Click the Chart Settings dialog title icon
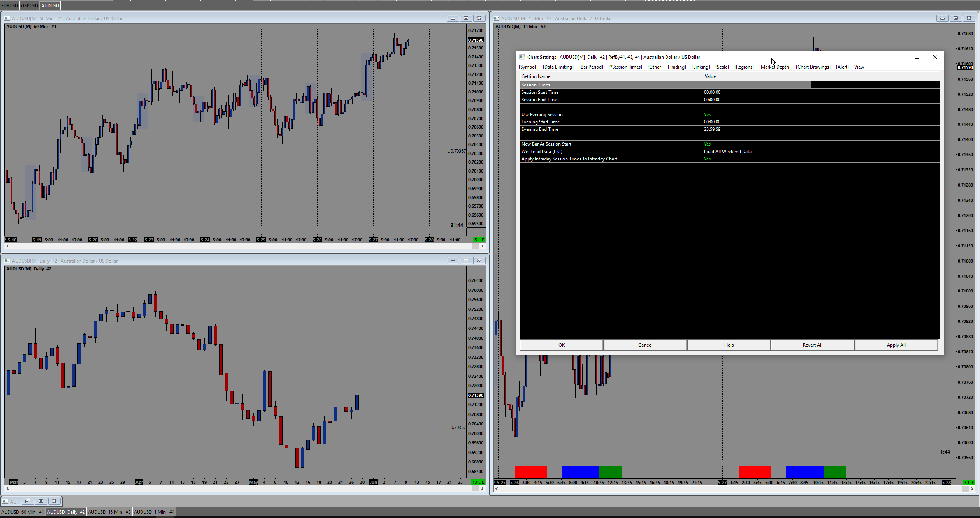The image size is (980, 518). click(x=522, y=57)
